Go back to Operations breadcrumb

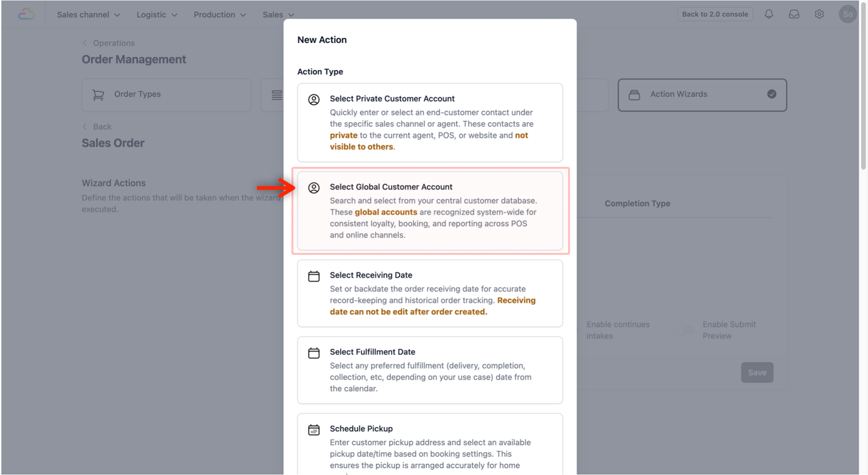click(108, 43)
